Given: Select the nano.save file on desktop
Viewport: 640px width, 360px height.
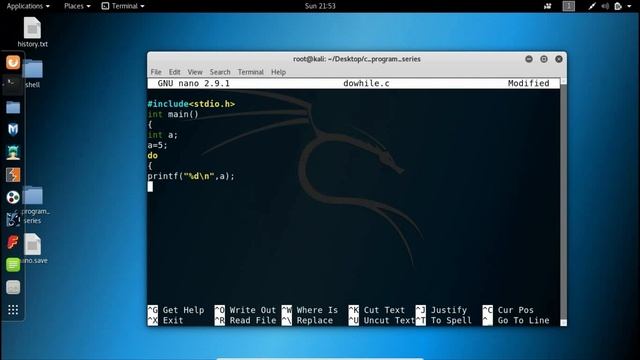Looking at the screenshot, I should (34, 249).
